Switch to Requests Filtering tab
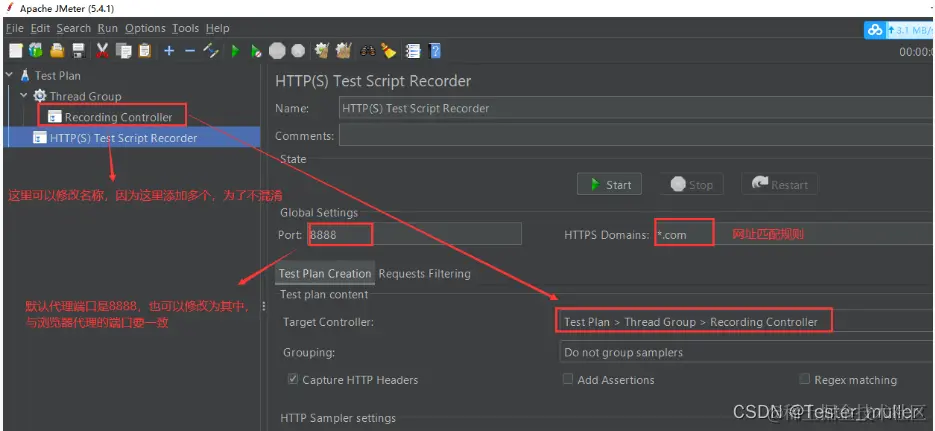 coord(425,274)
